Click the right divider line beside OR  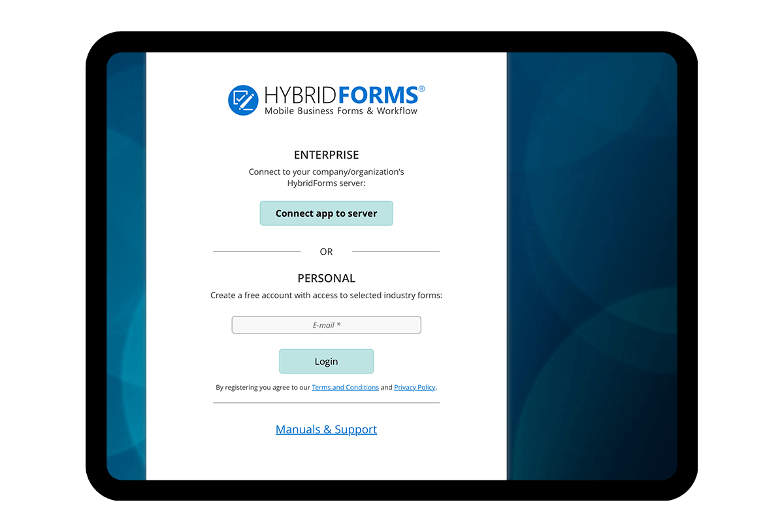(396, 250)
